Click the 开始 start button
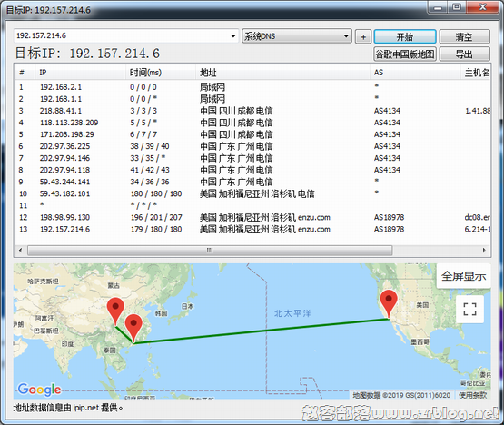The height and width of the screenshot is (425, 504). (405, 36)
